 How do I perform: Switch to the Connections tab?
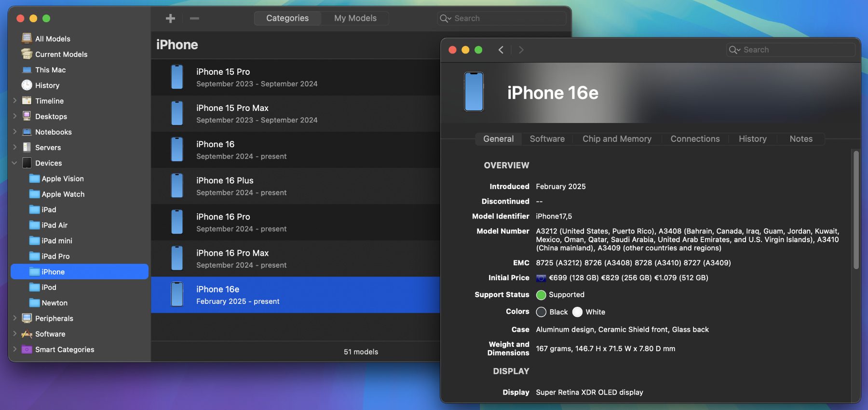point(695,139)
